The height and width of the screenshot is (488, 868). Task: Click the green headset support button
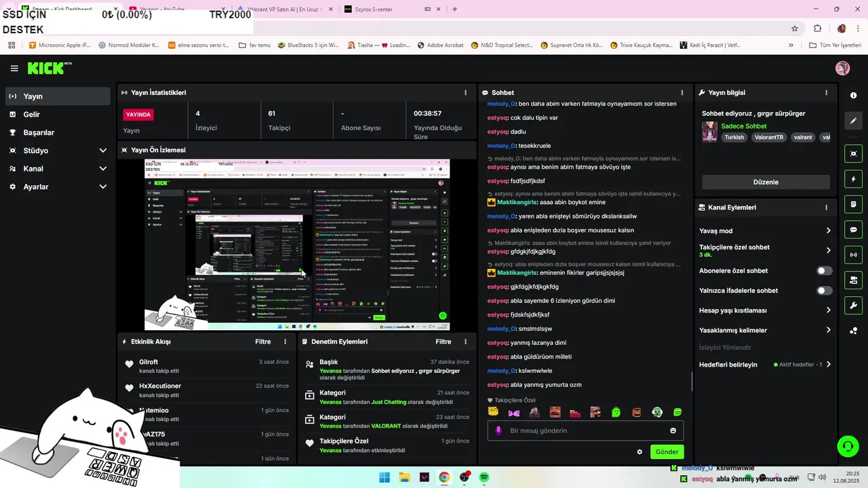[x=848, y=446]
